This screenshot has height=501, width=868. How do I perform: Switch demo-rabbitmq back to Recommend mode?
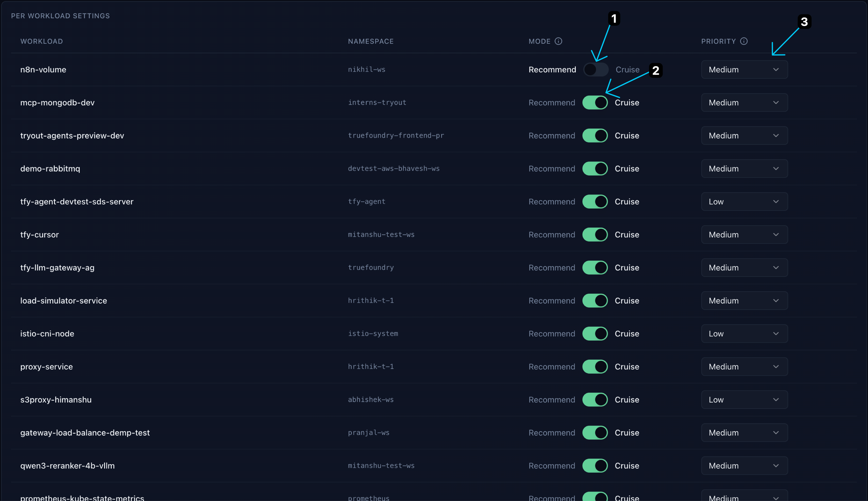595,168
